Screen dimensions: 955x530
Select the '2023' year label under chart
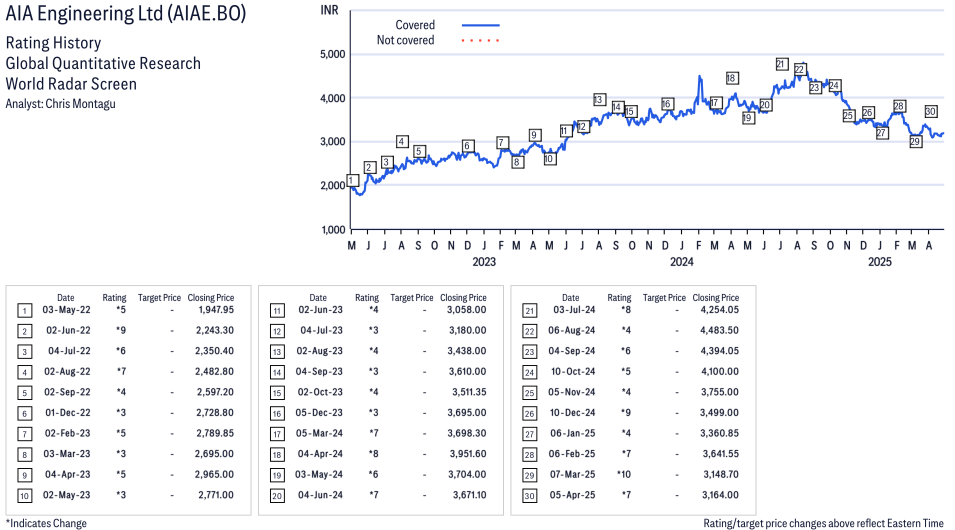[x=484, y=262]
